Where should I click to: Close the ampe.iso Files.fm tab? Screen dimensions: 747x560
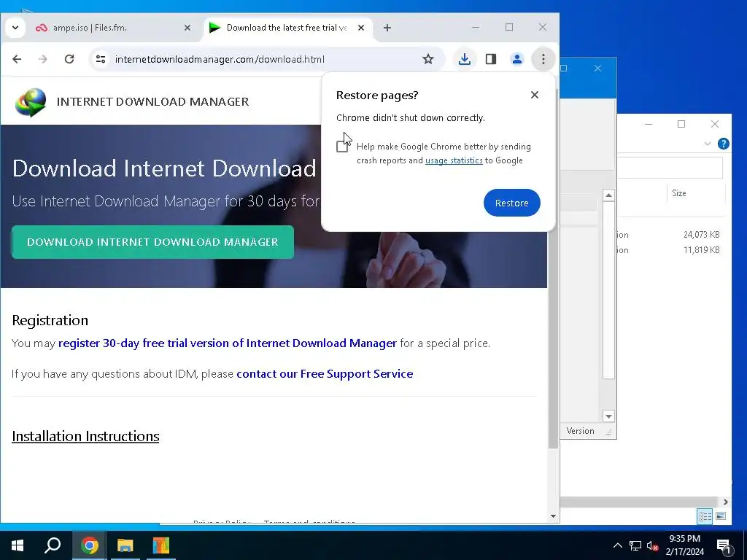click(x=187, y=28)
